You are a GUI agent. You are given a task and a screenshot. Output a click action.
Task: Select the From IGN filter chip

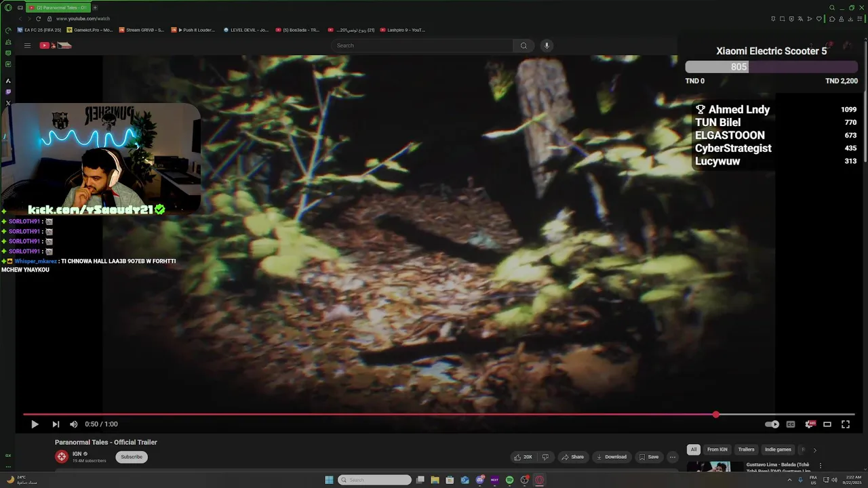[717, 449]
